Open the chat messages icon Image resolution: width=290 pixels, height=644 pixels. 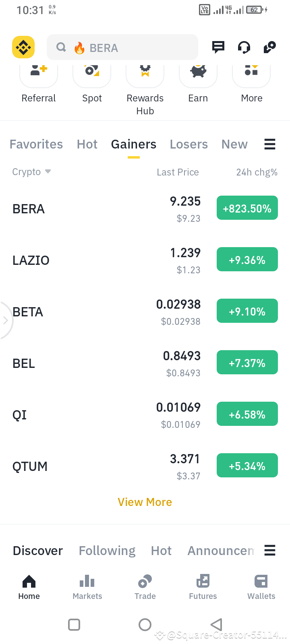coord(218,47)
